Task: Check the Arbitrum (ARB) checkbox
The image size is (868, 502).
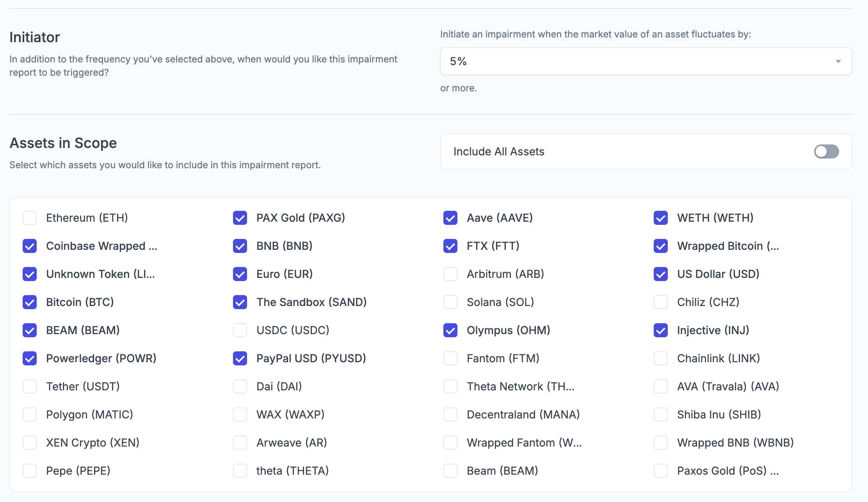Action: 450,274
